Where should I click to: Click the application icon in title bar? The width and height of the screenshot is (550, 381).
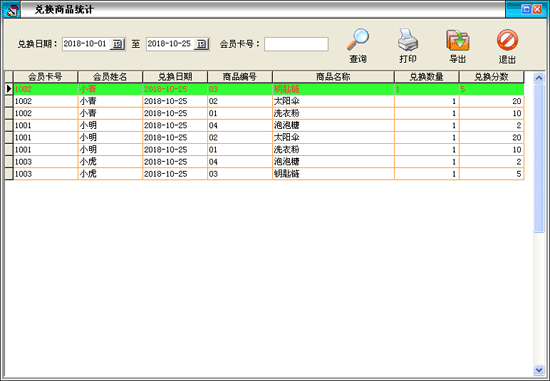pos(12,10)
